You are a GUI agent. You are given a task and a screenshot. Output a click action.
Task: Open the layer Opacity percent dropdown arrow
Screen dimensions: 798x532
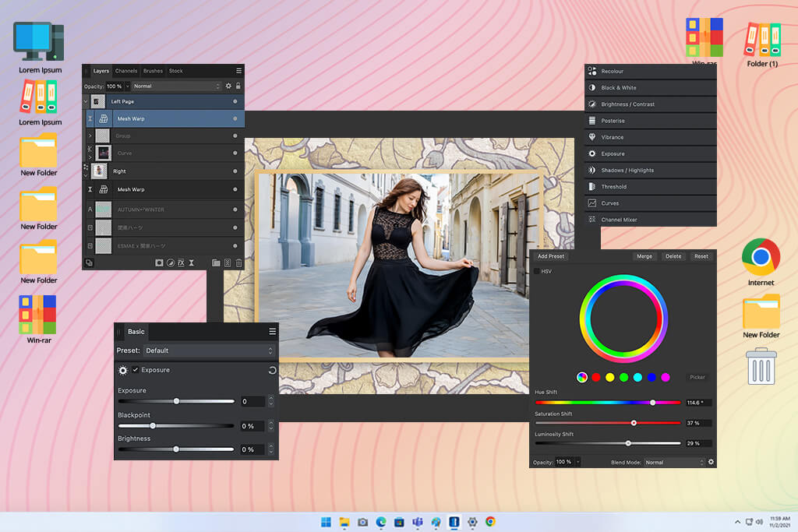point(128,86)
